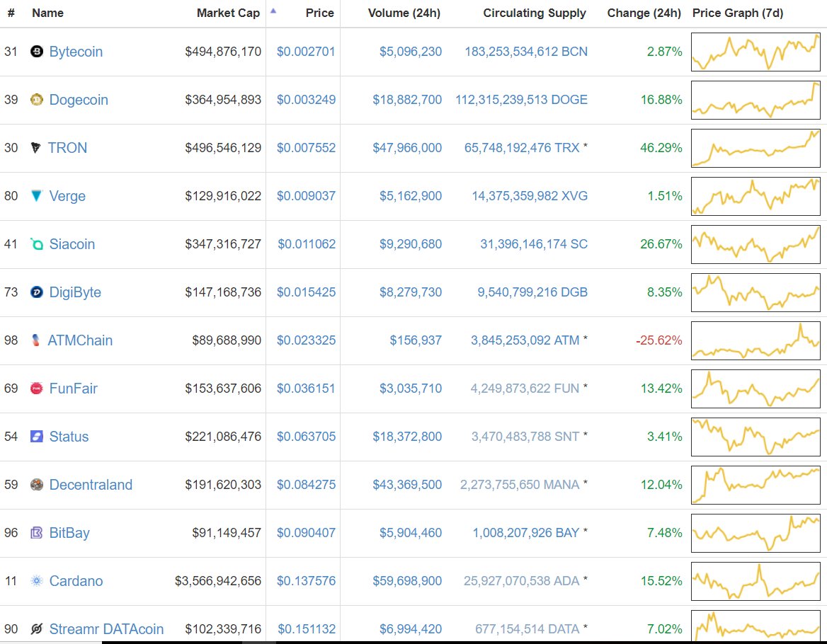Open the BitBay link
Viewport: 827px width, 644px height.
tap(69, 533)
